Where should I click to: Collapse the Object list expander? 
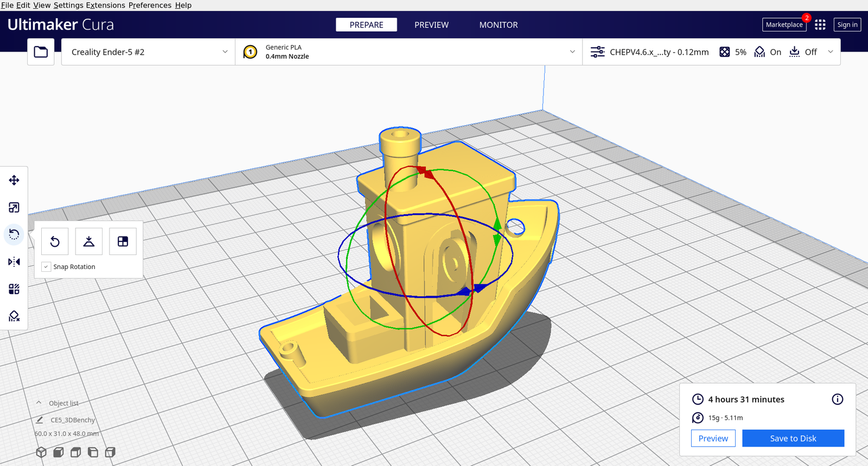tap(39, 403)
